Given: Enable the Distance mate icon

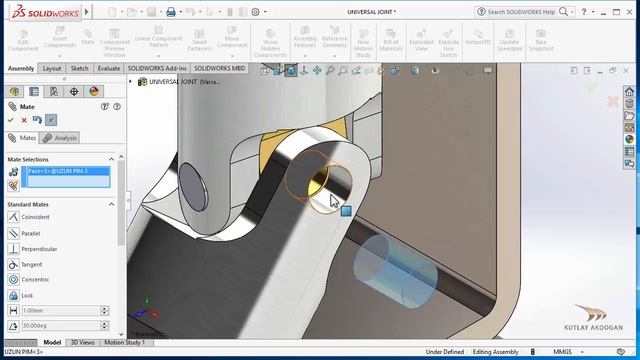Looking at the screenshot, I should pyautogui.click(x=13, y=311).
